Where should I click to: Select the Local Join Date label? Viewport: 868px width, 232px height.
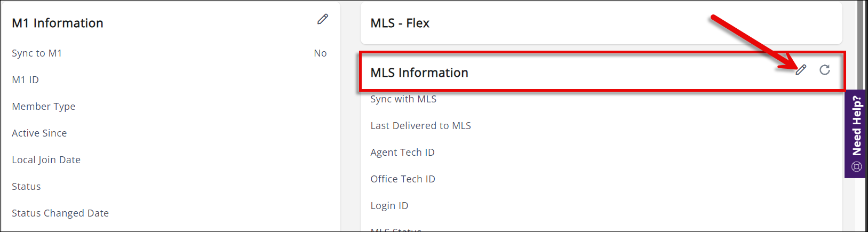point(46,160)
